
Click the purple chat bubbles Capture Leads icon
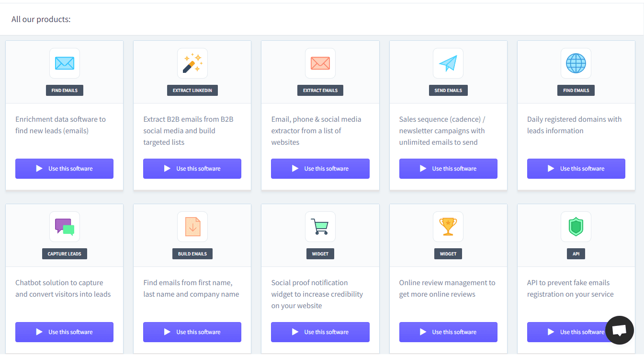65,227
